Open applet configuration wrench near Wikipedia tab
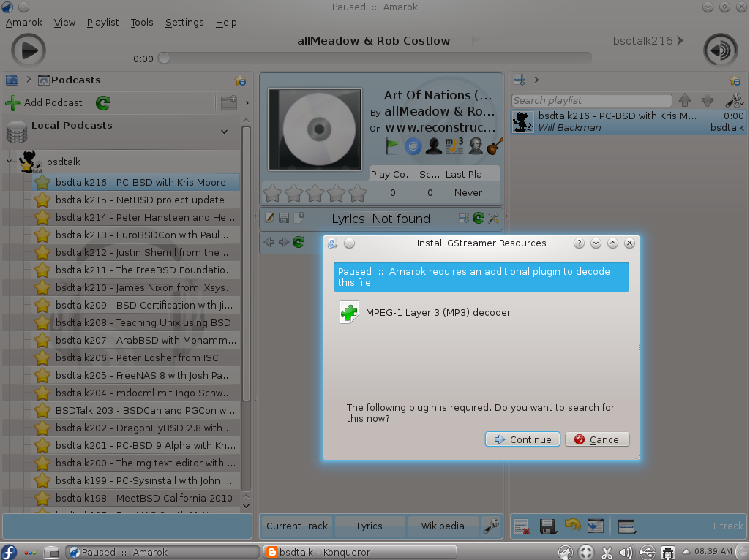 (491, 526)
